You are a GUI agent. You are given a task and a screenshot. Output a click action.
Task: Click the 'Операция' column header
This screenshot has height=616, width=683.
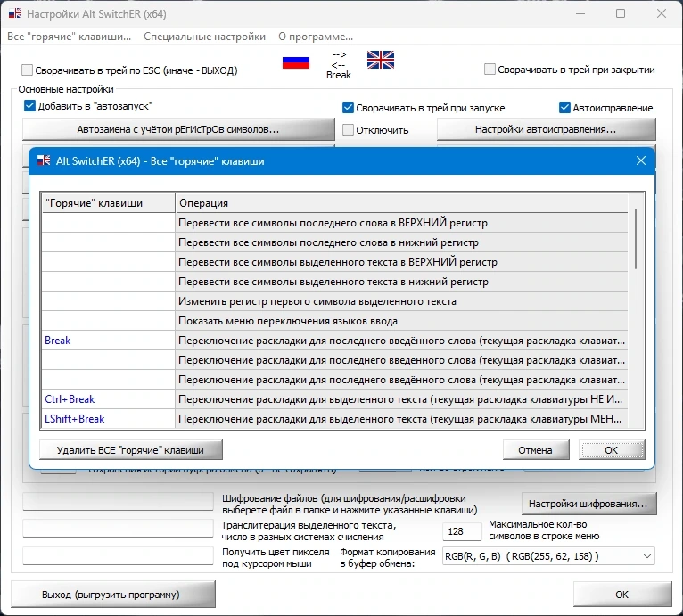click(401, 203)
